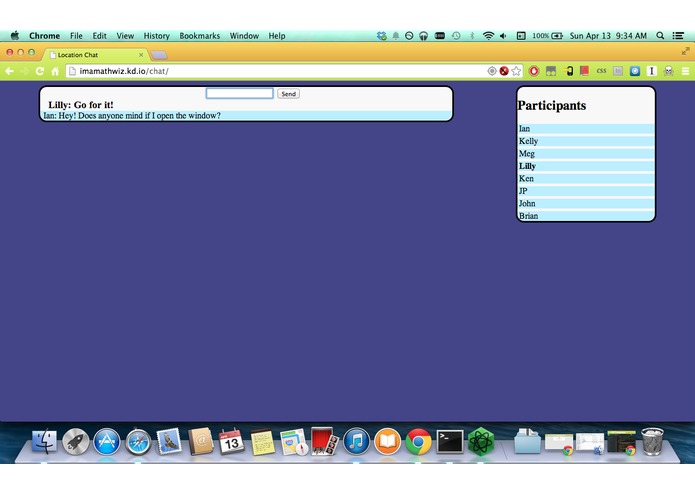Screen dimensions: 695x494
Task: Select participant JP
Action: [586, 191]
